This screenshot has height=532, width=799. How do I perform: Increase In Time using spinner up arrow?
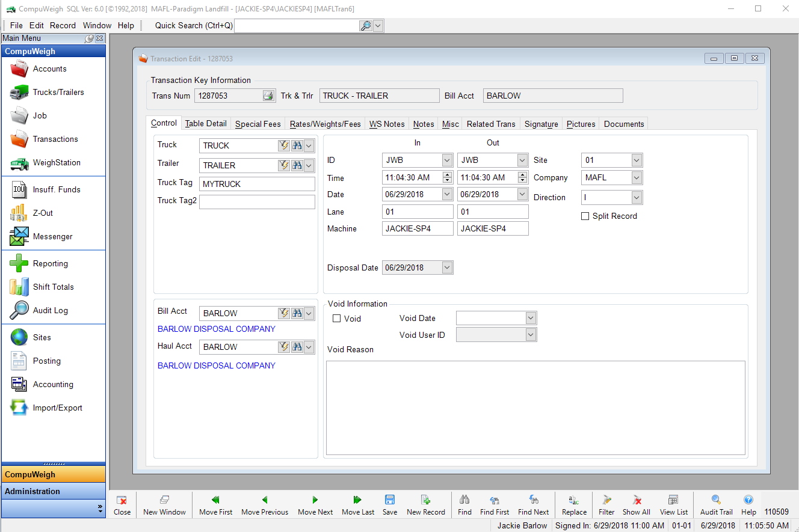click(447, 175)
